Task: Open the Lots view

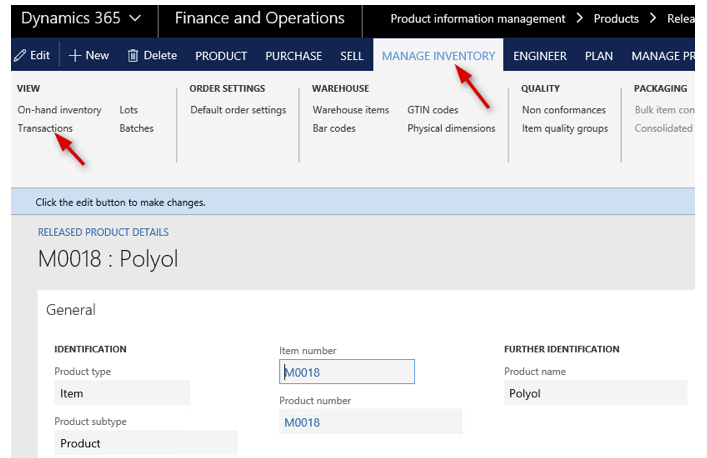Action: [x=129, y=110]
